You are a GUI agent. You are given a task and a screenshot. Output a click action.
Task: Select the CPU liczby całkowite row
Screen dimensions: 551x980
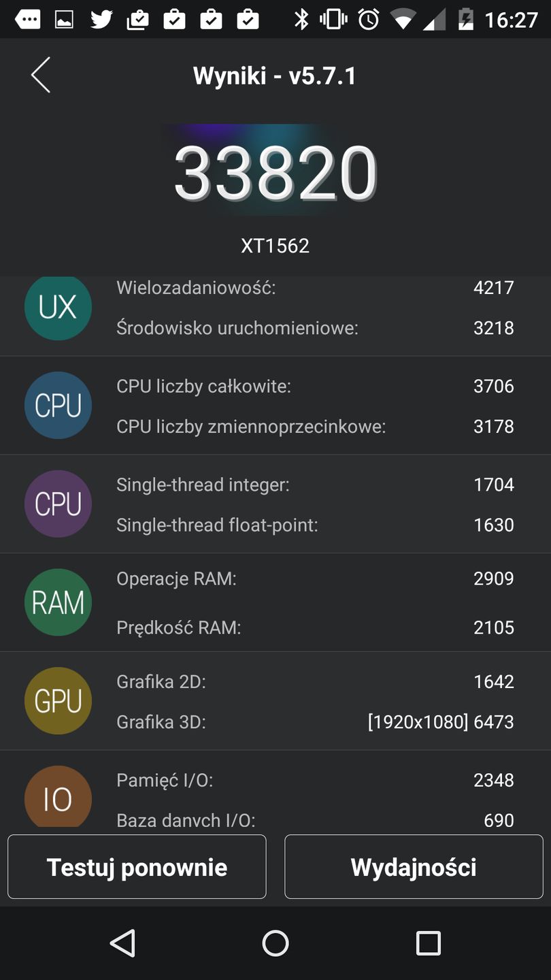click(315, 386)
